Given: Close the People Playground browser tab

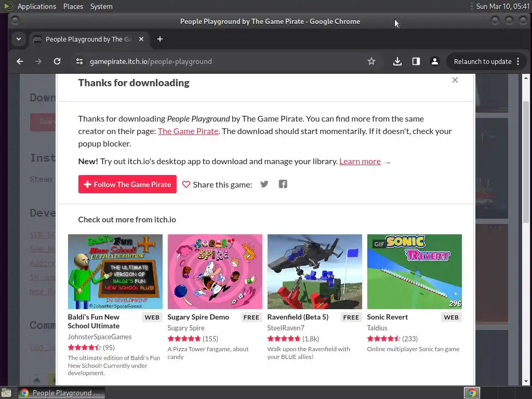Looking at the screenshot, I should click(141, 39).
